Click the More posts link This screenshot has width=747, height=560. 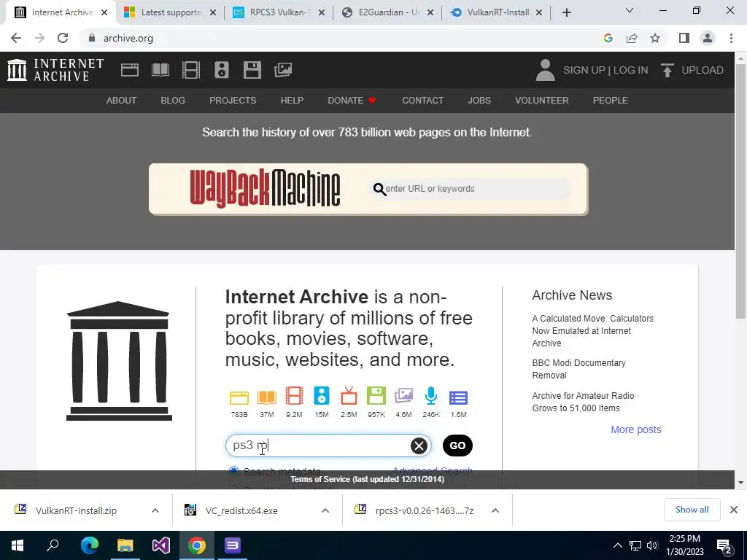point(636,429)
